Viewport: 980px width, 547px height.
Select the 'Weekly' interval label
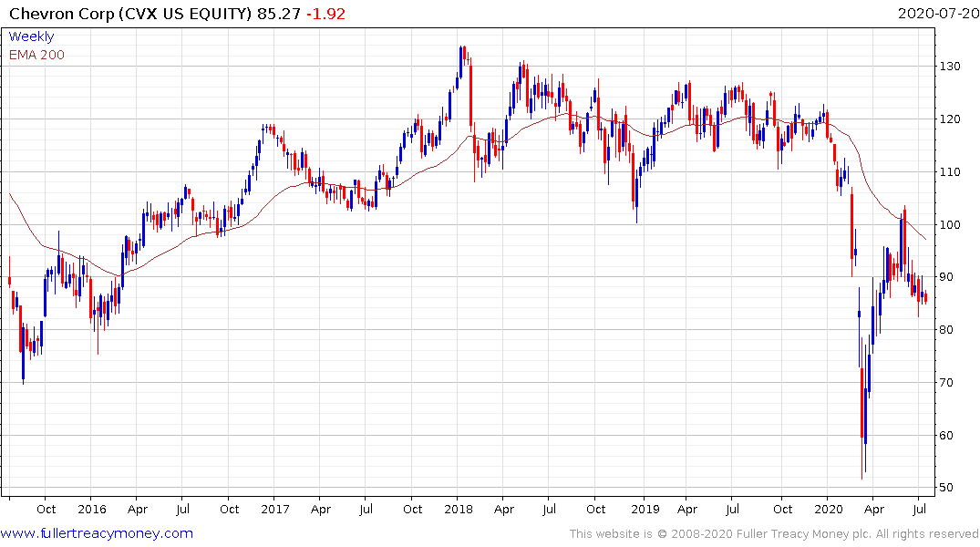point(31,36)
